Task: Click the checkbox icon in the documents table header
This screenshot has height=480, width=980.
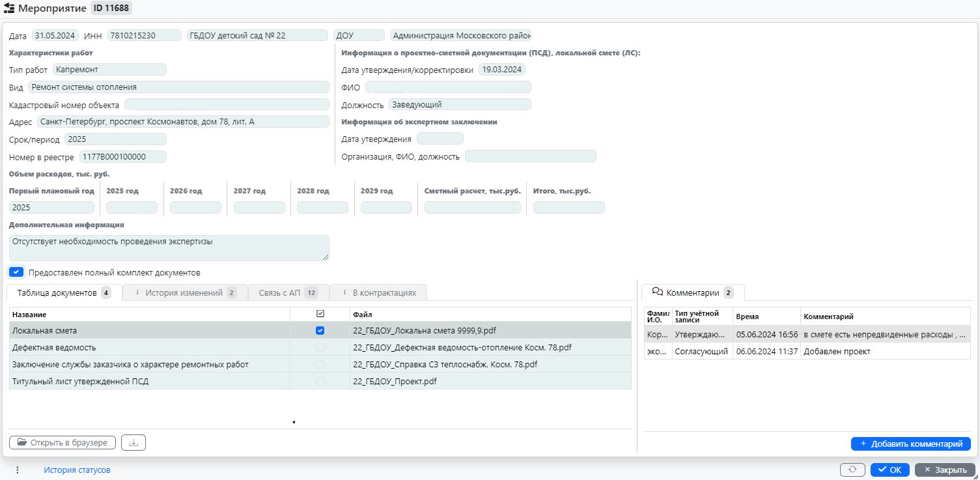Action: point(320,315)
